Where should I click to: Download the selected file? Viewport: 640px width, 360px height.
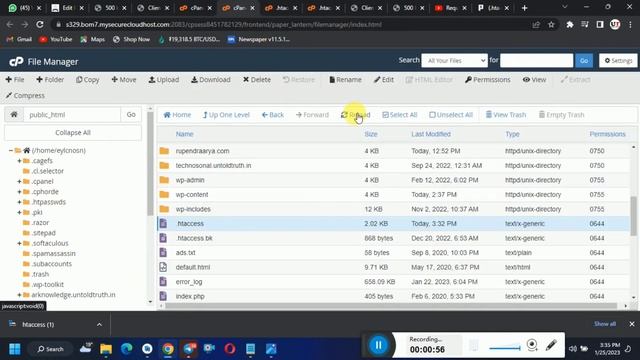coord(211,80)
